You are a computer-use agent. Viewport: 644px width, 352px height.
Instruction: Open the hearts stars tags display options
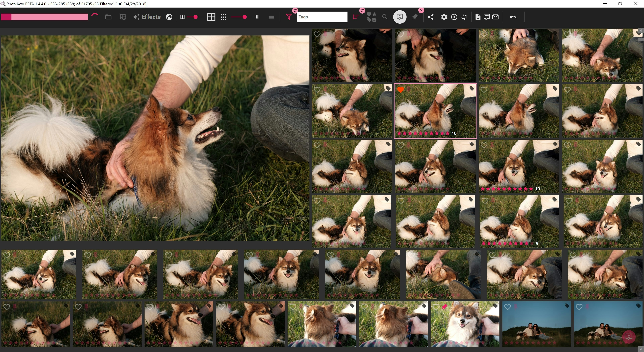click(x=371, y=17)
